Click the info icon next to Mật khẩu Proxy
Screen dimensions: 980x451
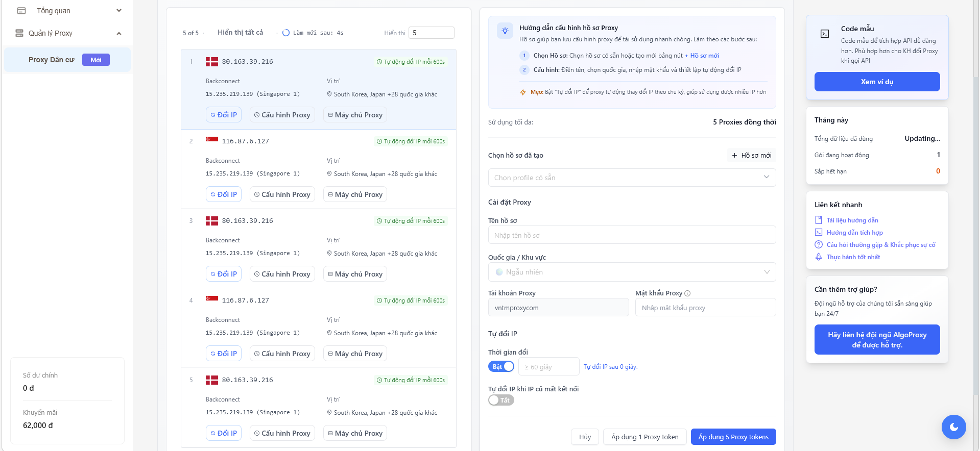click(x=687, y=293)
